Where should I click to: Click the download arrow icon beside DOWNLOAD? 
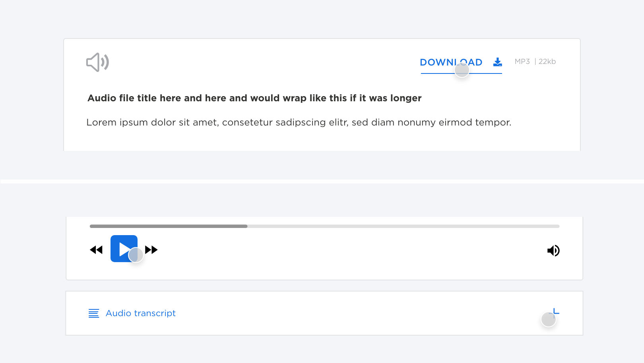pyautogui.click(x=497, y=62)
